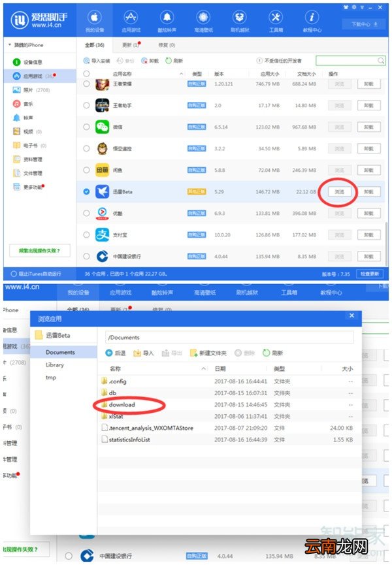392x565 pixels.
Task: Toggle the select-all circle in the list header
Action: 86,74
